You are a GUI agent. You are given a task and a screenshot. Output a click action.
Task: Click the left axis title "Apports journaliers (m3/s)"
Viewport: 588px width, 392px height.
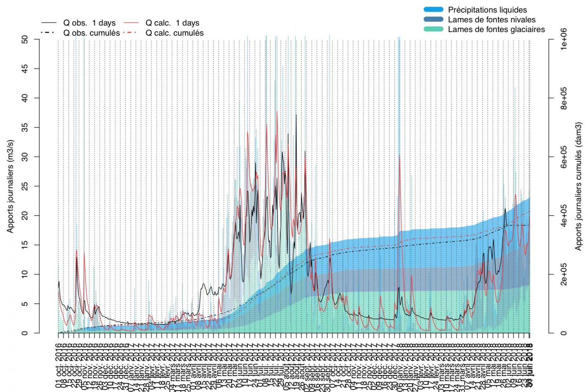coord(10,186)
